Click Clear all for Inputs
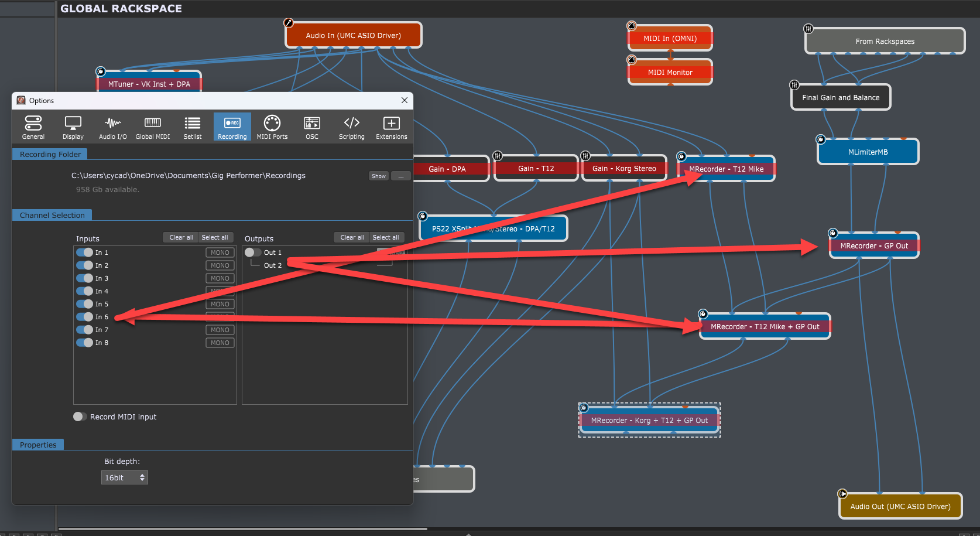 click(181, 237)
